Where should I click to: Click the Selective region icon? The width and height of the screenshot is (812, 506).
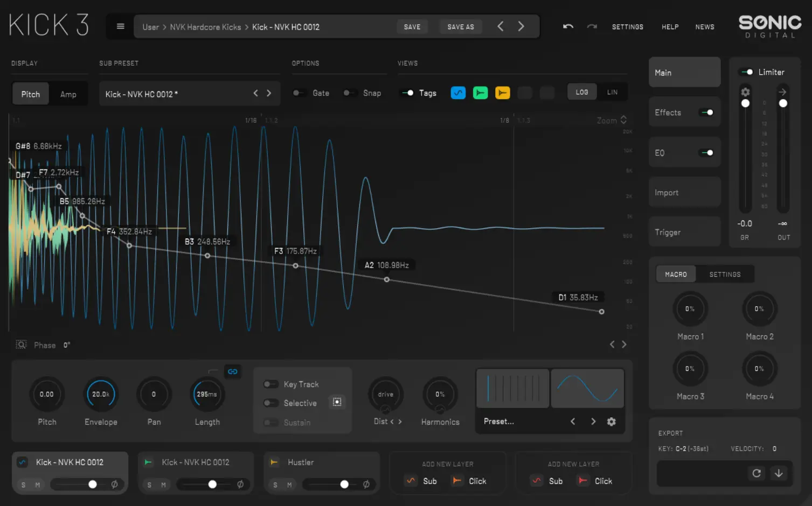[x=337, y=402]
